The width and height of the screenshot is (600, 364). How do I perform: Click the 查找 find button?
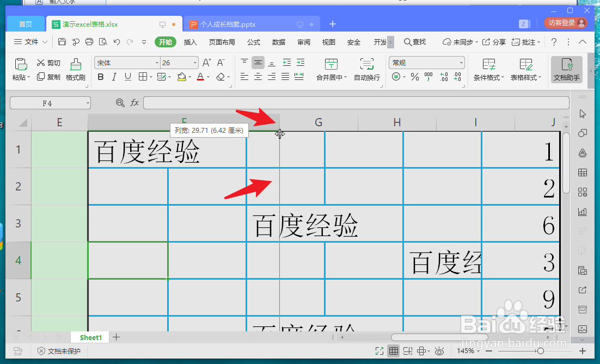pyautogui.click(x=415, y=42)
